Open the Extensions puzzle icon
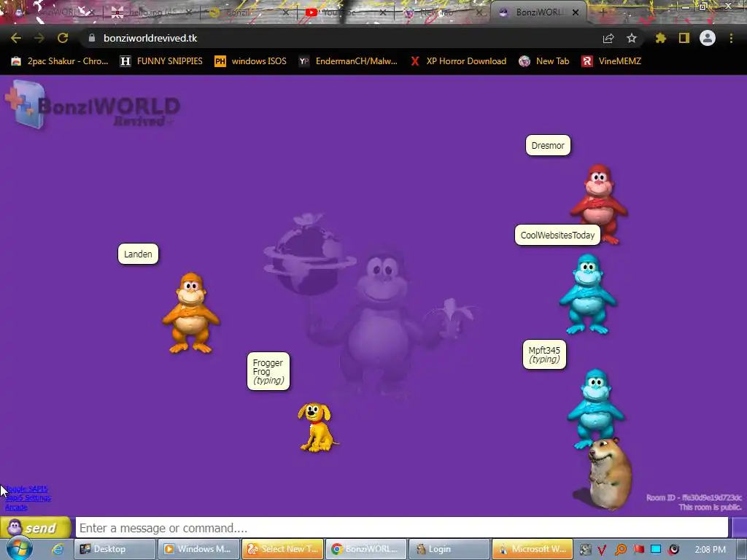This screenshot has width=747, height=560. 660,38
